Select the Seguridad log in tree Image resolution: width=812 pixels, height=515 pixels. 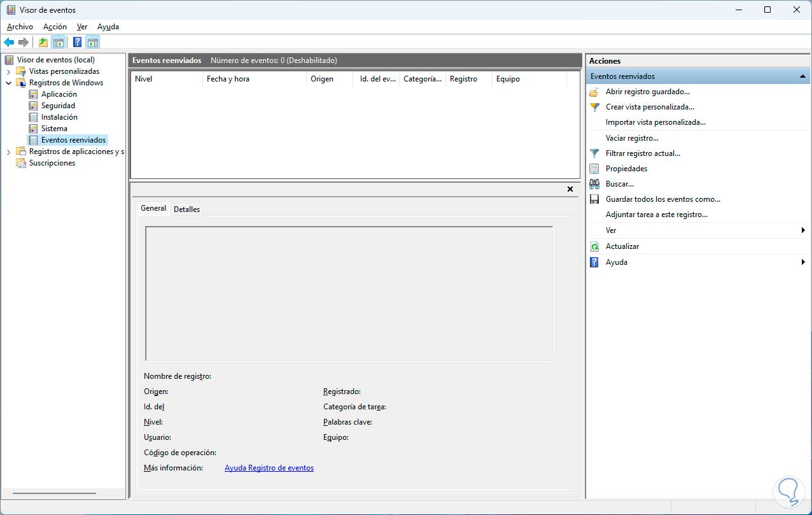[58, 106]
